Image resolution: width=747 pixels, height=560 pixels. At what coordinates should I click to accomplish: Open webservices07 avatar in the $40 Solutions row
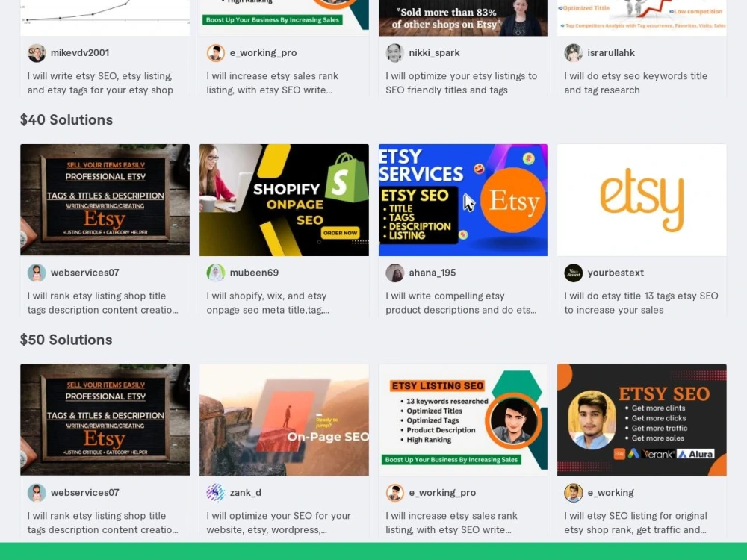[x=36, y=273]
